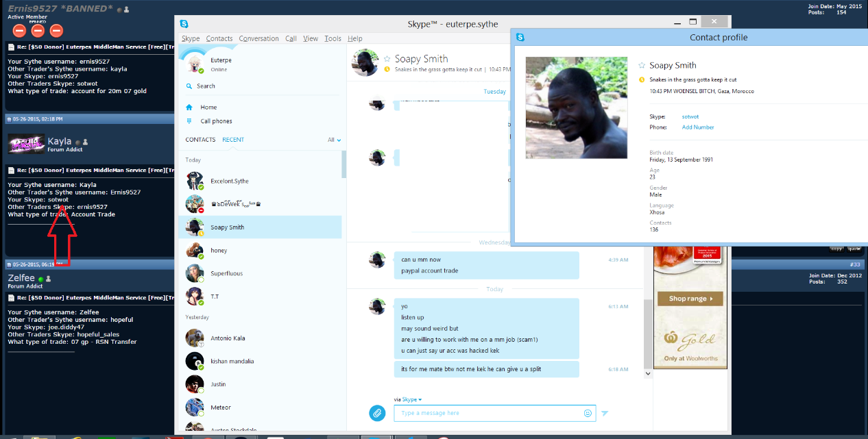Open chat with Justin
Viewport: 868px width, 439px height.
[260, 384]
